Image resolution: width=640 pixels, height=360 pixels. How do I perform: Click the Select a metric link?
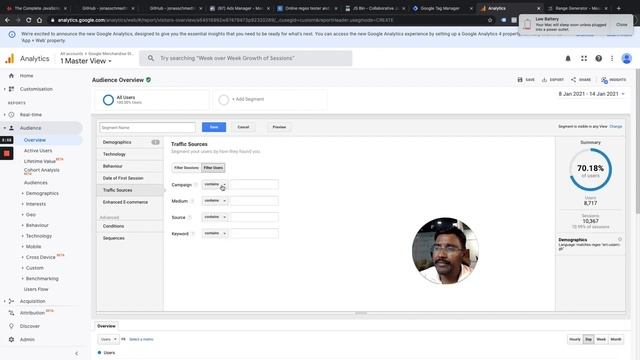pyautogui.click(x=141, y=339)
